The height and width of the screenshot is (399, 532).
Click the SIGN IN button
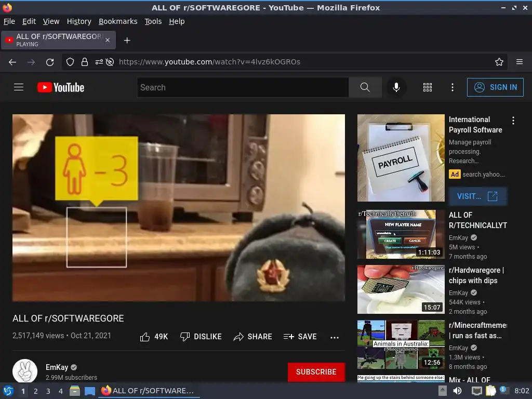[x=495, y=87]
